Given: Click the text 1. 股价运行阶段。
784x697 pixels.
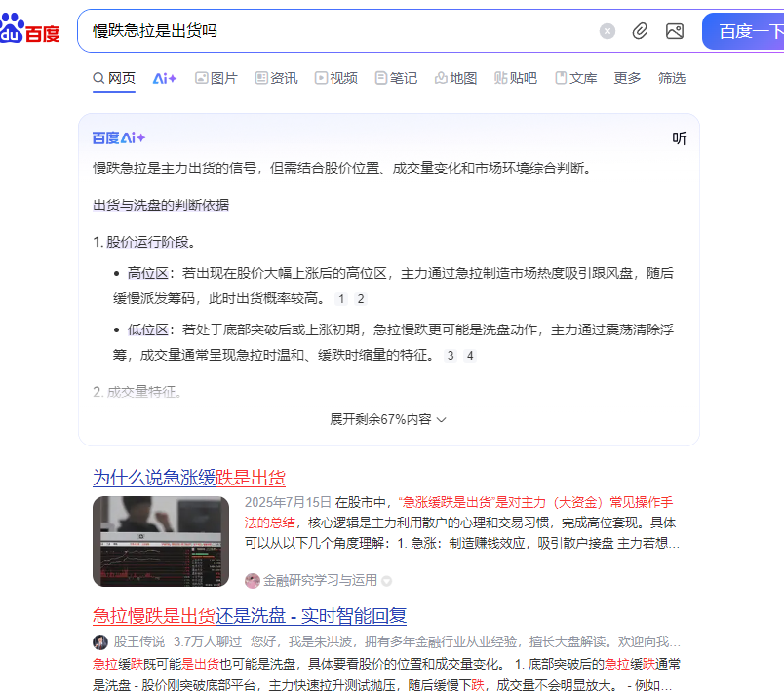Looking at the screenshot, I should 144,242.
